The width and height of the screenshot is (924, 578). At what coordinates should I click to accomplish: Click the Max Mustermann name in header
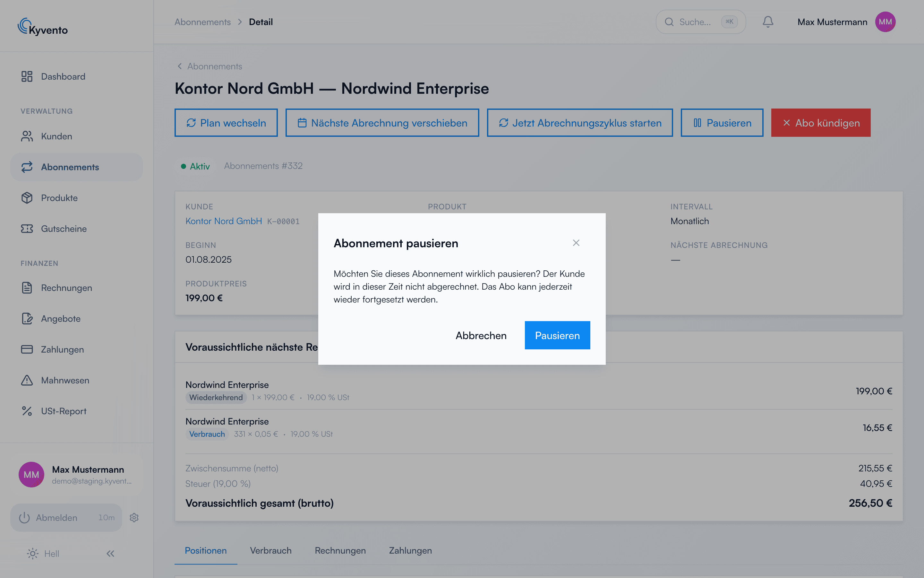(x=832, y=22)
